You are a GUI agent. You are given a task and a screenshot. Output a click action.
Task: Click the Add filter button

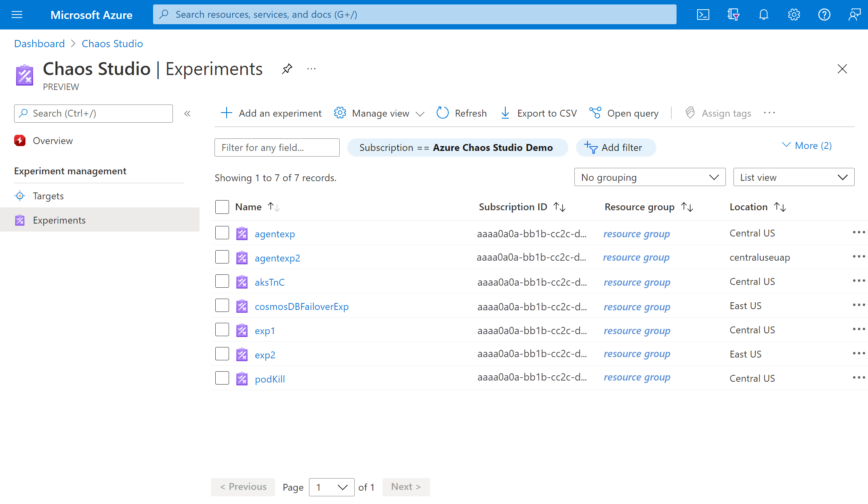tap(615, 147)
